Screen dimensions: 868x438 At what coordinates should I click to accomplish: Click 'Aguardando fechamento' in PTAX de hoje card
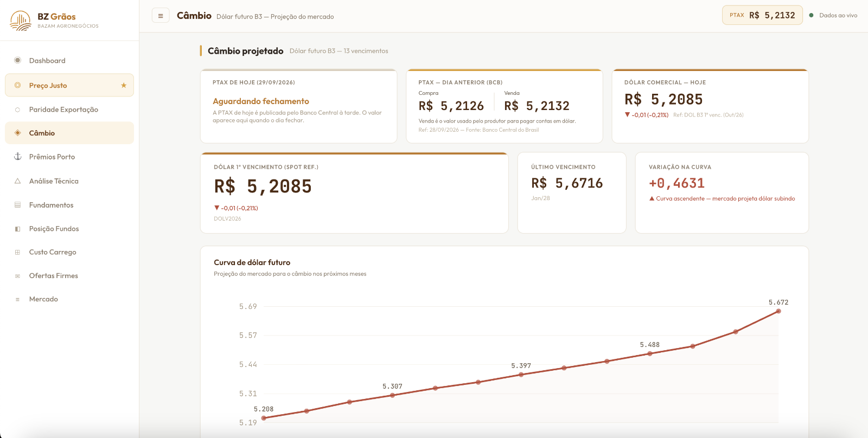point(261,101)
